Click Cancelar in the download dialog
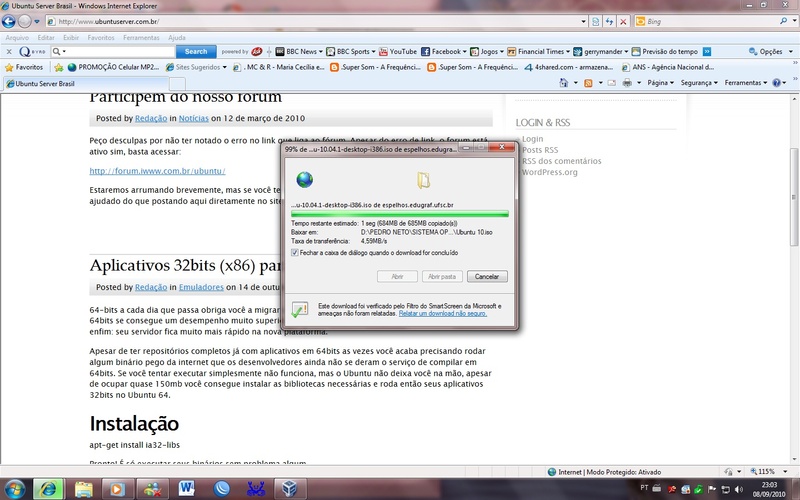The width and height of the screenshot is (800, 500). coord(487,277)
